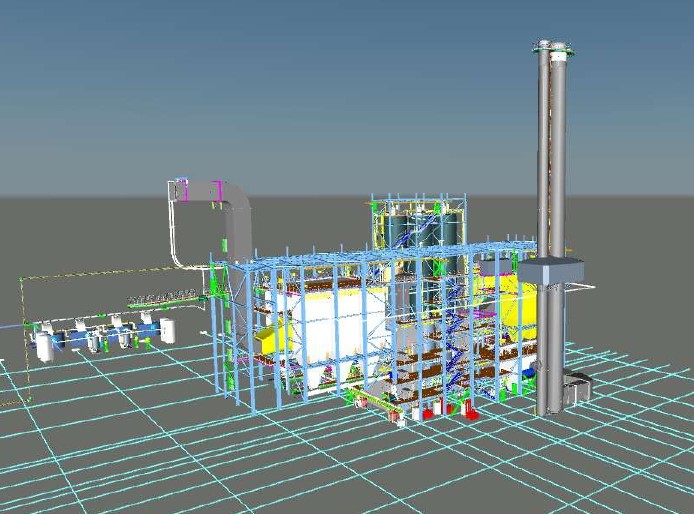Click the magenta flange on the duct
Viewport: 694px width, 514px height.
pos(181,187)
